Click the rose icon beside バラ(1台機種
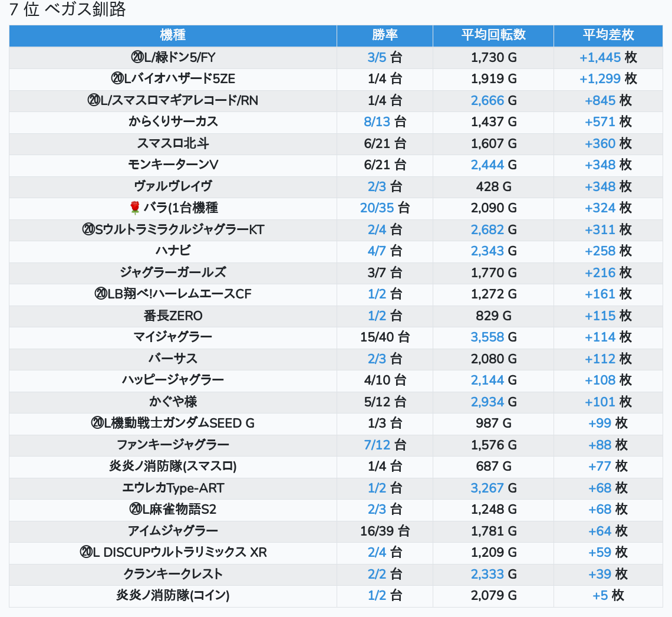 pos(134,208)
